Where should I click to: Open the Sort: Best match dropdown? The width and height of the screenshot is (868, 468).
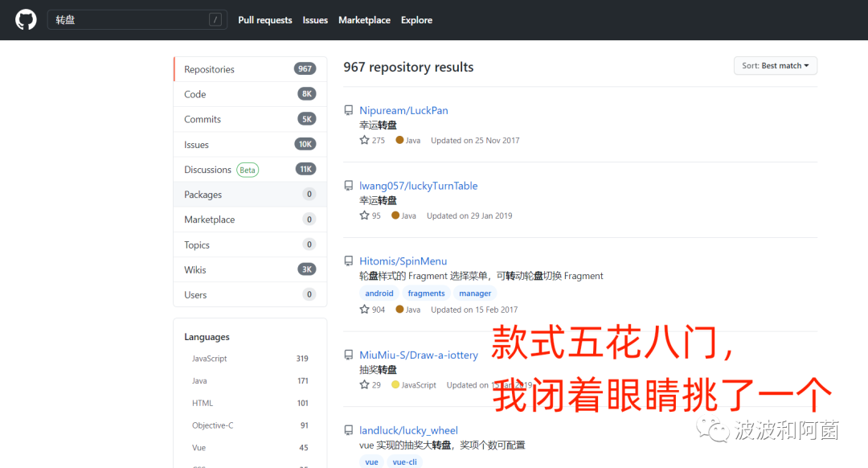point(775,65)
